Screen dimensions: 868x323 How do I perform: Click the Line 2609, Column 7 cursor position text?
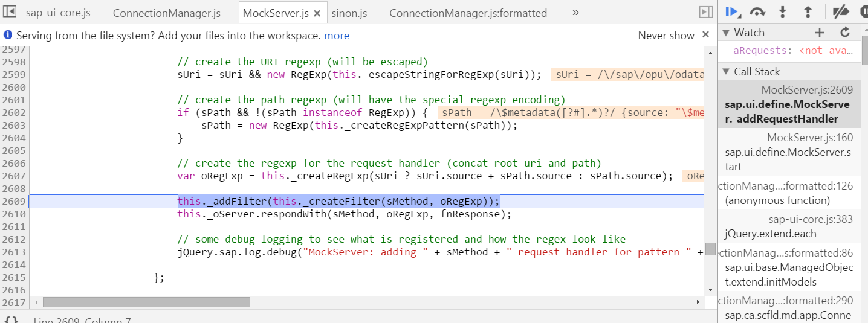tap(83, 320)
